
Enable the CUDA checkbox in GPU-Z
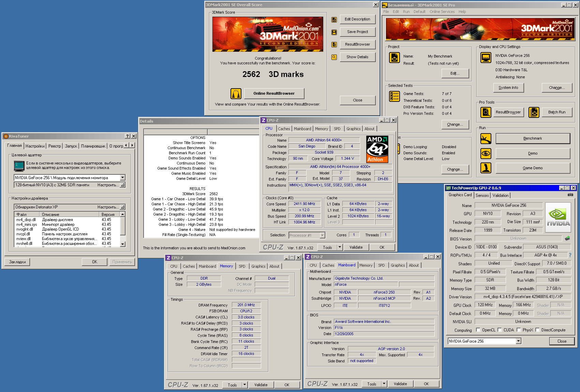[x=500, y=330]
